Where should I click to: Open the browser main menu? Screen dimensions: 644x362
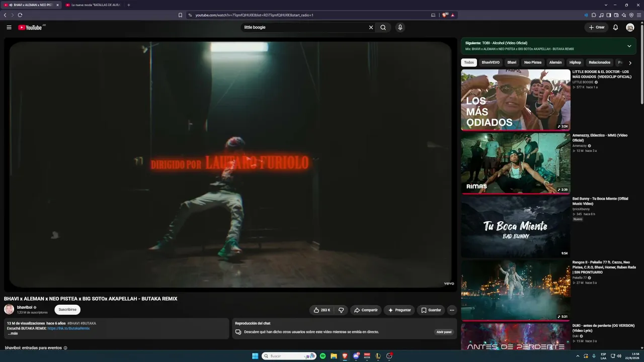(639, 15)
